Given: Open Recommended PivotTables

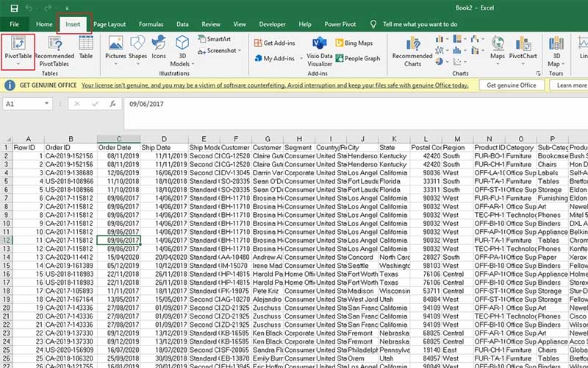Looking at the screenshot, I should click(54, 52).
